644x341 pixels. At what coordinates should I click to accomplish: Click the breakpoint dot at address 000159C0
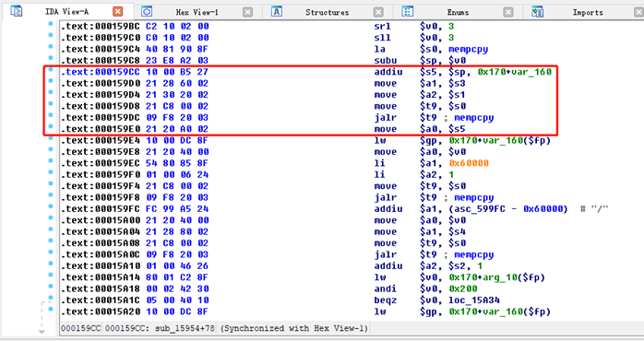(x=51, y=35)
